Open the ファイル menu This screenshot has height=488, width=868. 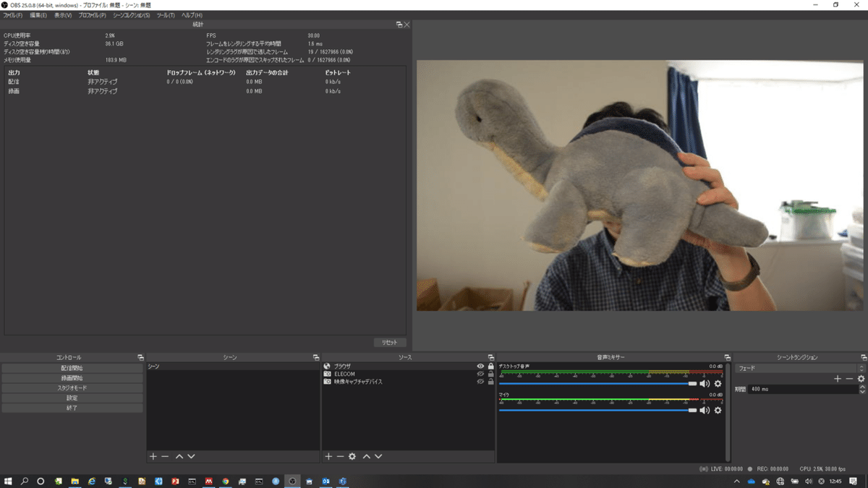(x=13, y=15)
